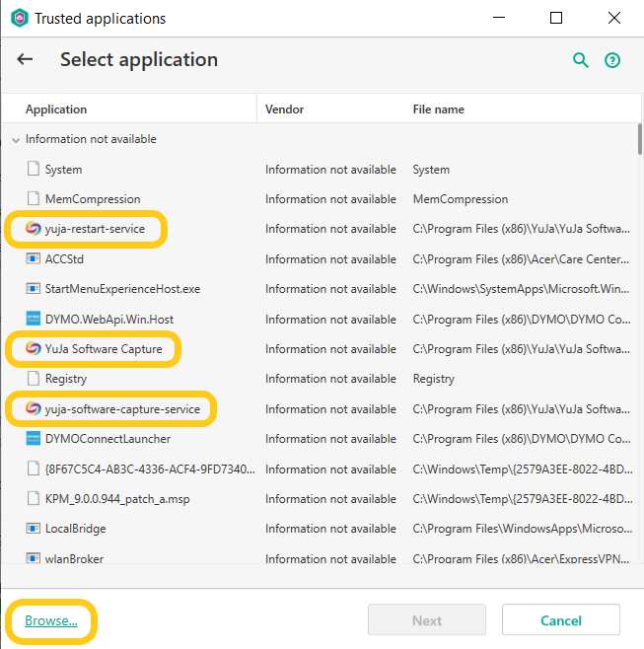Select the wlanBroker application name
Viewport: 644px width, 649px height.
(x=74, y=559)
